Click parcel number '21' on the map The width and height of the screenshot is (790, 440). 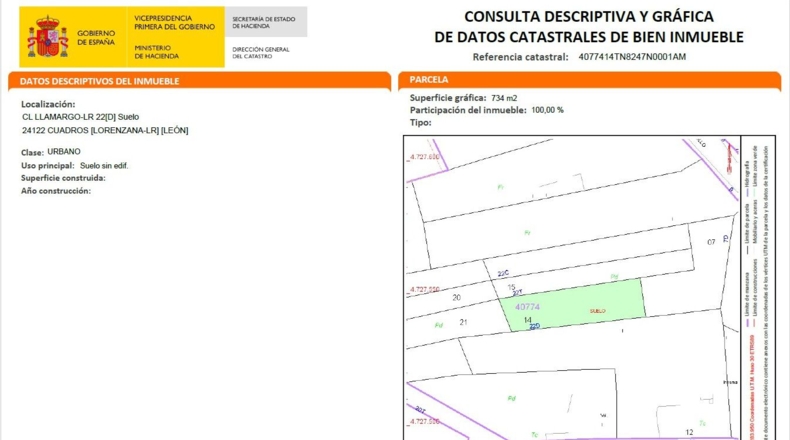click(x=464, y=322)
